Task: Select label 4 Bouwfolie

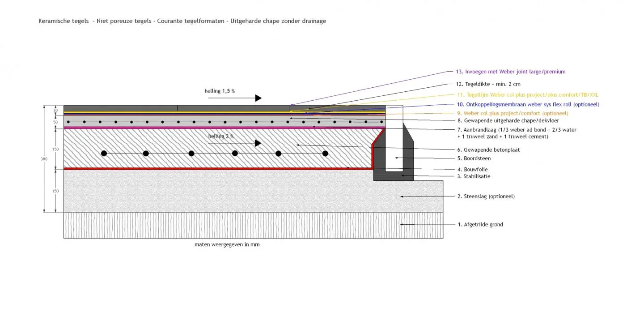Action: tap(472, 170)
